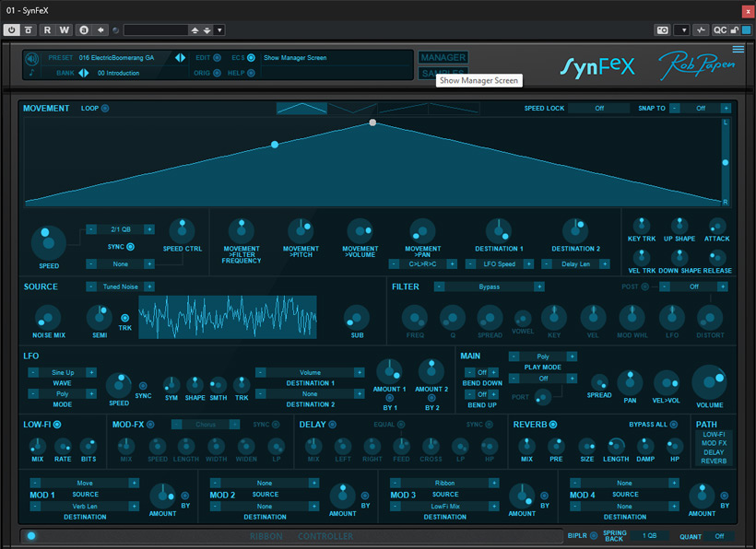The width and height of the screenshot is (756, 549).
Task: Open the QC quick controls button
Action: click(x=720, y=29)
